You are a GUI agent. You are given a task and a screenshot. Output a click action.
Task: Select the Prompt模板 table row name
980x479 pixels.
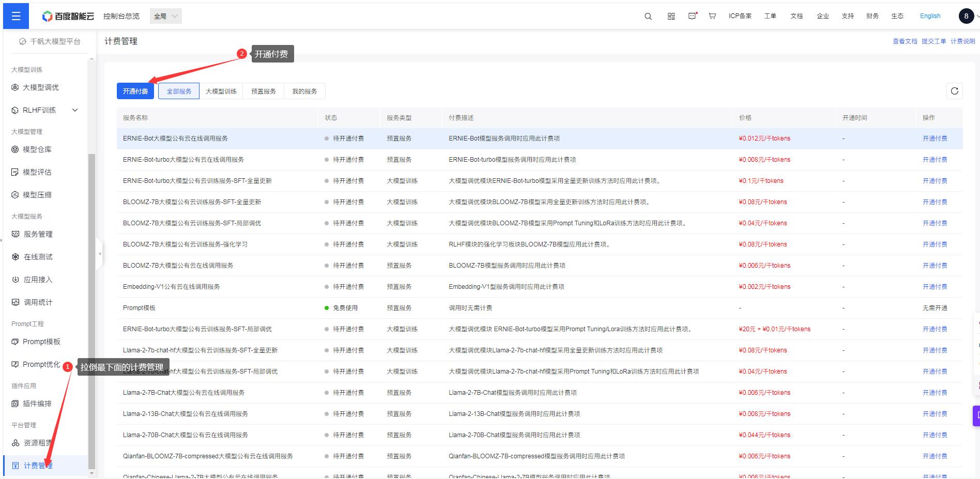tap(139, 308)
